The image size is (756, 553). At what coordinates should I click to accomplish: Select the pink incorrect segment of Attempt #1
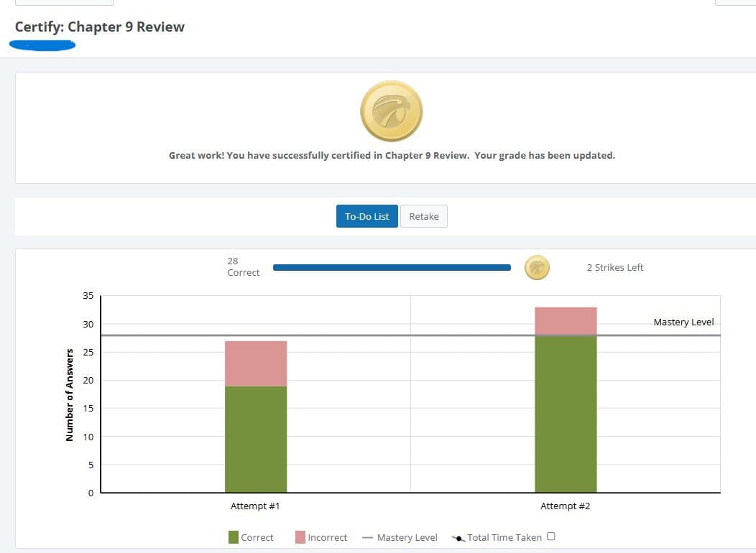tap(256, 363)
